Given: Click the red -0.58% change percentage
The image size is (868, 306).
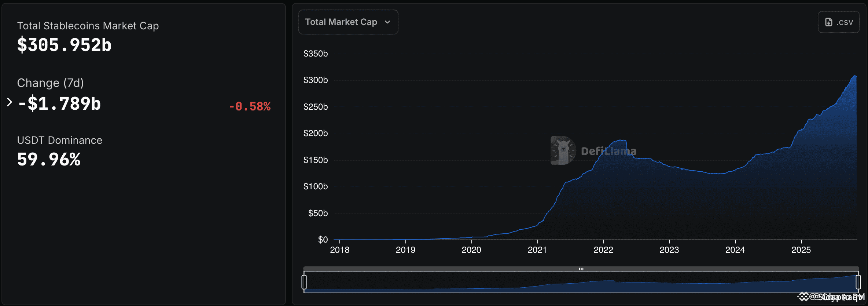Looking at the screenshot, I should point(250,106).
